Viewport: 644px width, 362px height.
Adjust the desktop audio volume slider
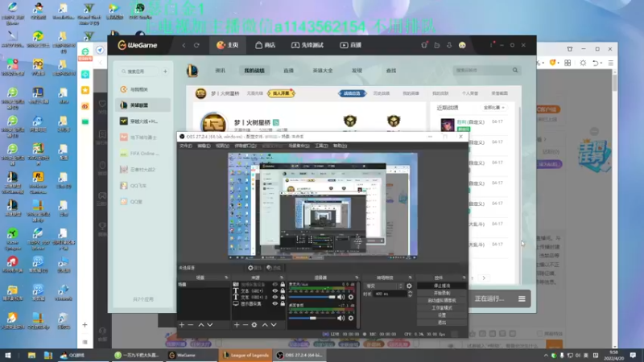[x=312, y=318]
